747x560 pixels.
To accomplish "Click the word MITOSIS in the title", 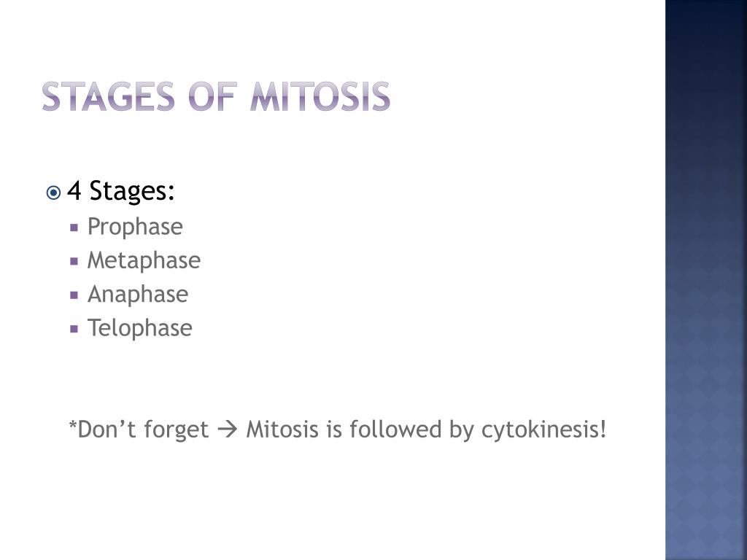I will point(321,97).
